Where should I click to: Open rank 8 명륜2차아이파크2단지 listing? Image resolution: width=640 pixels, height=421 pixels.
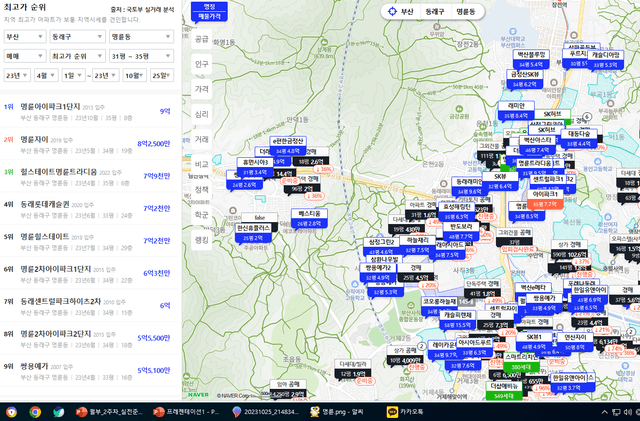pyautogui.click(x=90, y=338)
